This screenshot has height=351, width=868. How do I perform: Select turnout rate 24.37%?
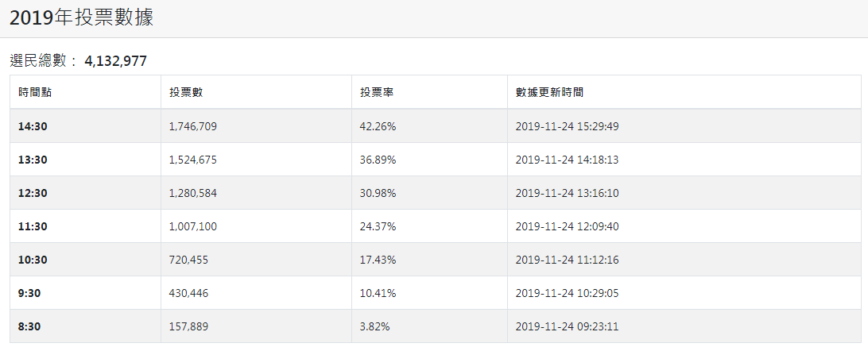coord(378,226)
